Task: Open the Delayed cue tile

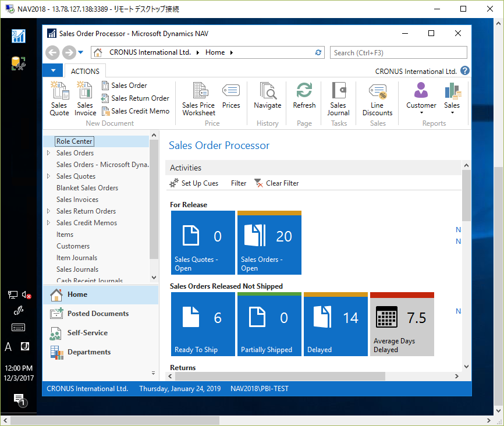Action: (336, 324)
